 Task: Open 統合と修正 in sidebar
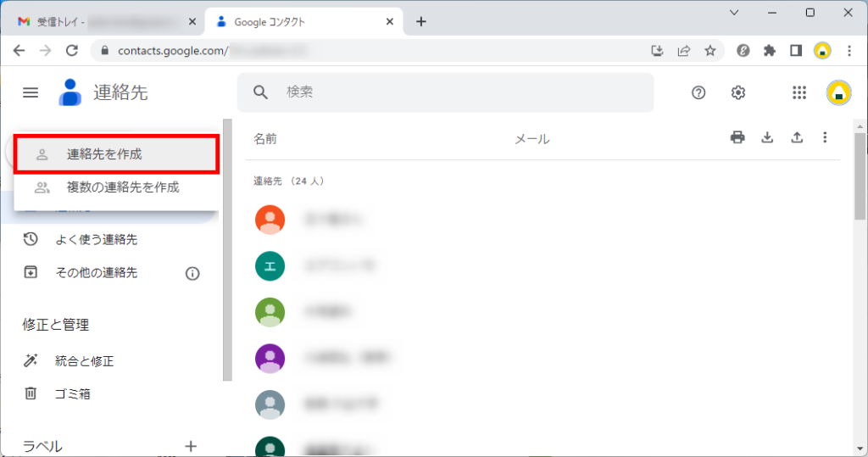click(x=84, y=361)
